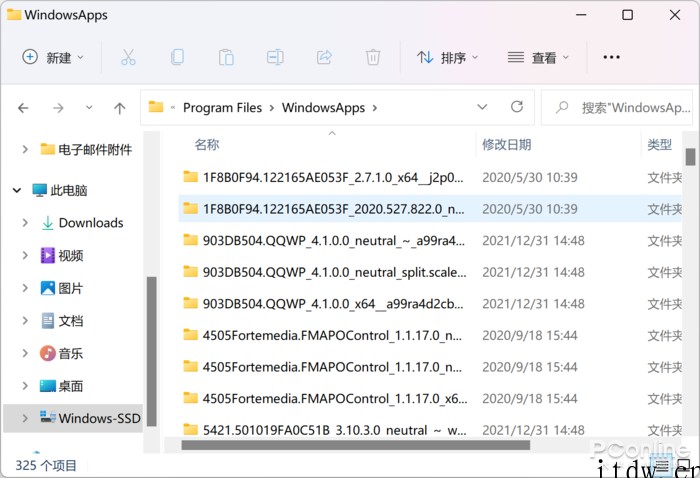Click the 2020/5/30 10:39 date of first row
Viewport: 700px width, 478px height.
[x=530, y=178]
